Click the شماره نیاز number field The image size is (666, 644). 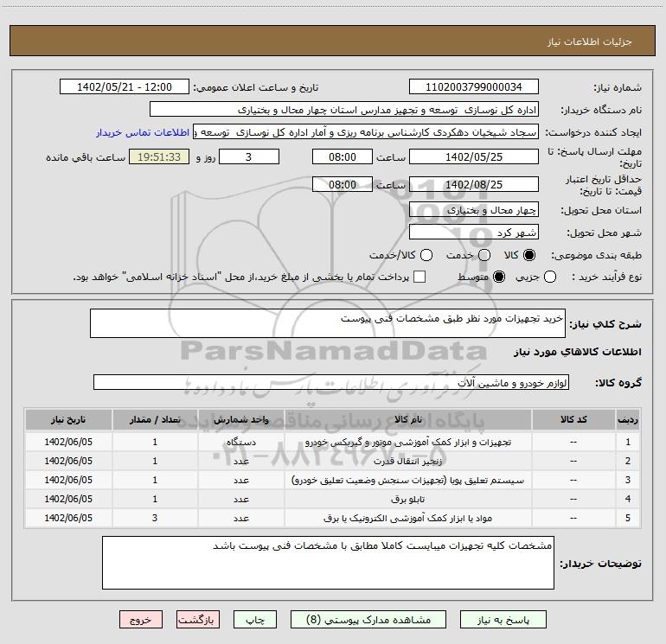tap(474, 87)
